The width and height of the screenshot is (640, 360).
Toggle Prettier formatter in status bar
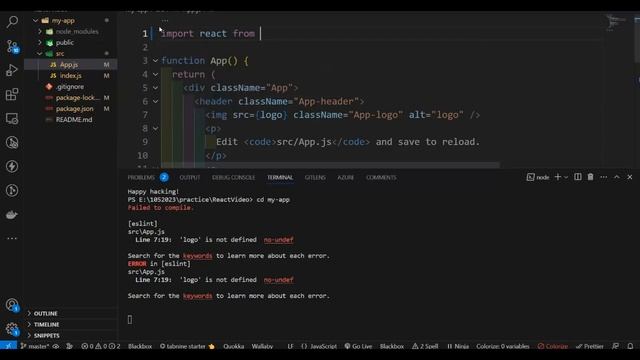[x=590, y=346]
